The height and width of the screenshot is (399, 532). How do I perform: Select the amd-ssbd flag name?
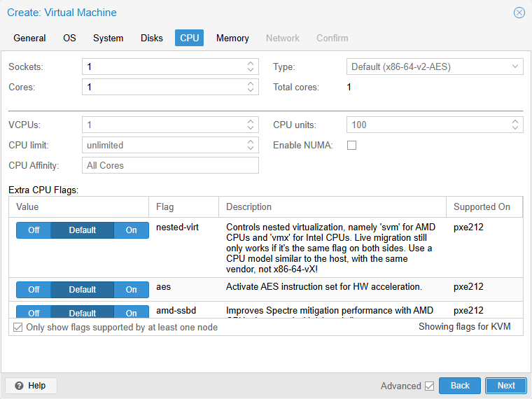click(176, 310)
